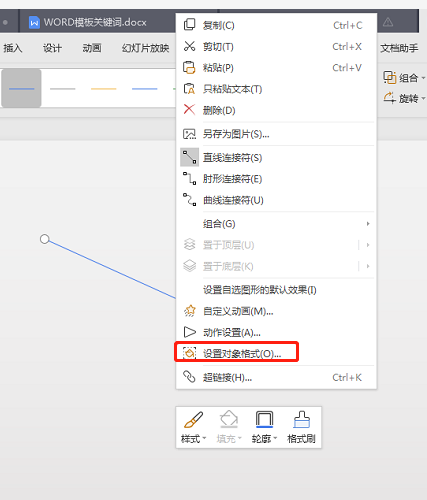The width and height of the screenshot is (427, 500).
Task: Switch to the 设计 ribbon tab
Action: [x=52, y=48]
